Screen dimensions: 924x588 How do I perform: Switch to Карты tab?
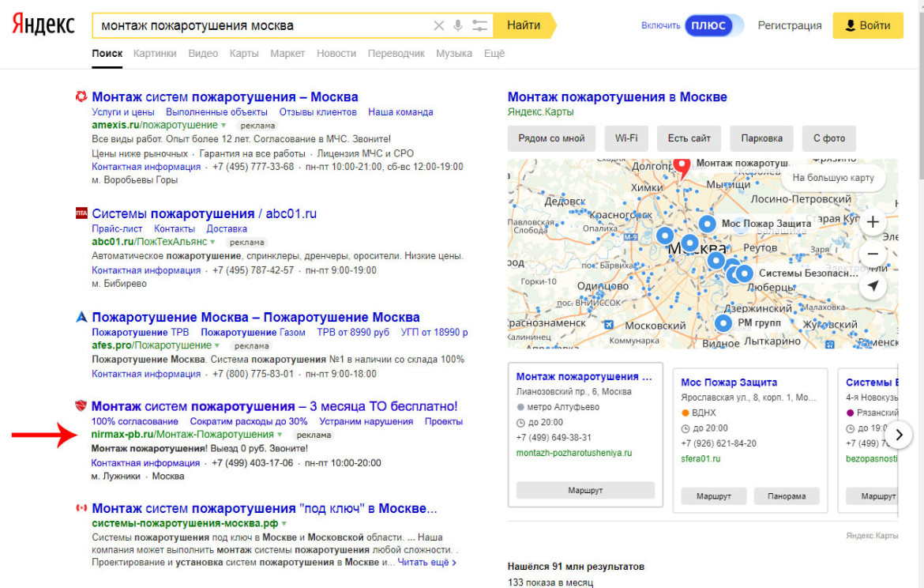pyautogui.click(x=244, y=53)
